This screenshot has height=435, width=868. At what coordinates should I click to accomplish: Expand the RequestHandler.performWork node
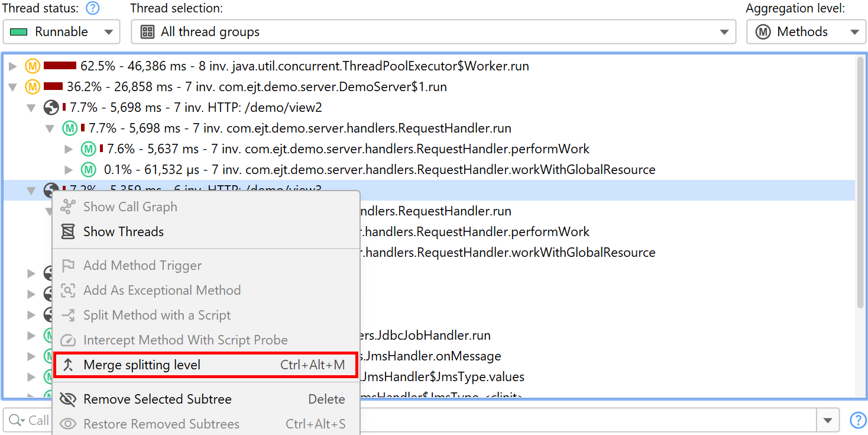pos(69,149)
